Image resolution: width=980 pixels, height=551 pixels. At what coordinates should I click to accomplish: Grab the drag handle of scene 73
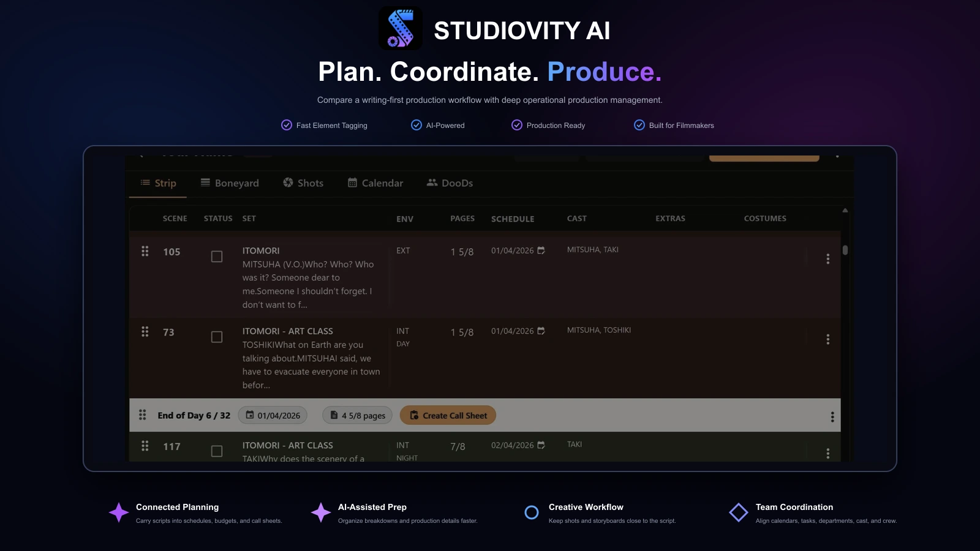(145, 331)
